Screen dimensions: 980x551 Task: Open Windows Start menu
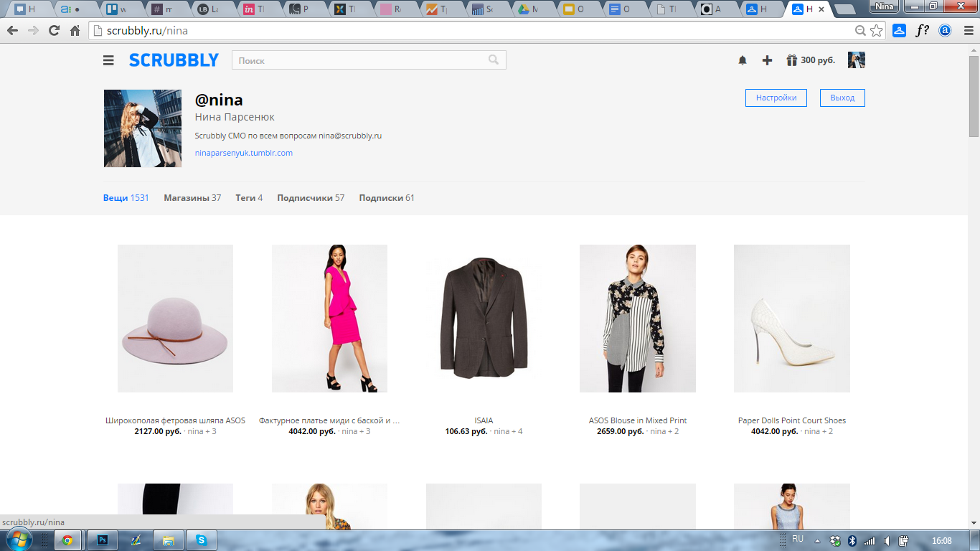(19, 540)
